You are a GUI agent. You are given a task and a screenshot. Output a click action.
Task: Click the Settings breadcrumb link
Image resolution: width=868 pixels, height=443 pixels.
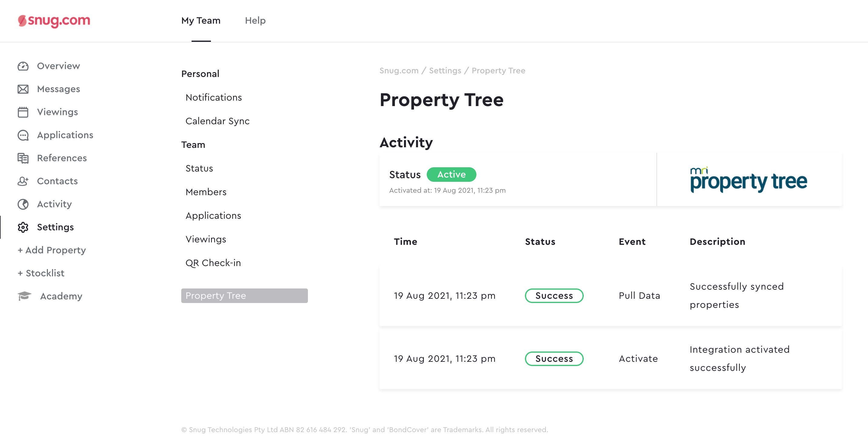445,71
